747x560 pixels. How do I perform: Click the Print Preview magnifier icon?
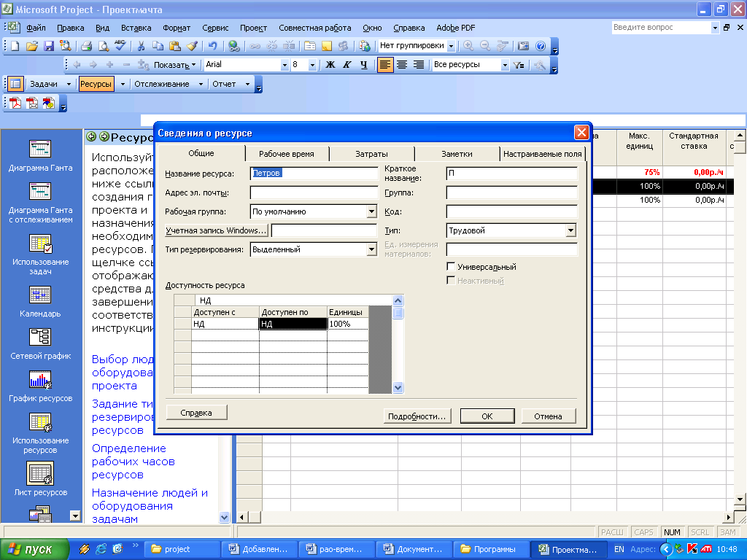tap(103, 46)
